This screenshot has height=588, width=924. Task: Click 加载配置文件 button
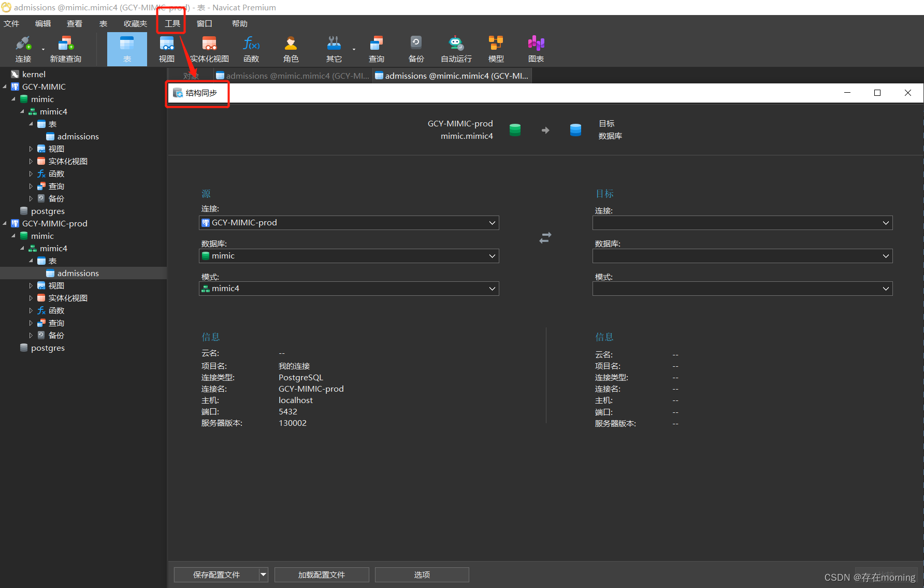point(322,575)
